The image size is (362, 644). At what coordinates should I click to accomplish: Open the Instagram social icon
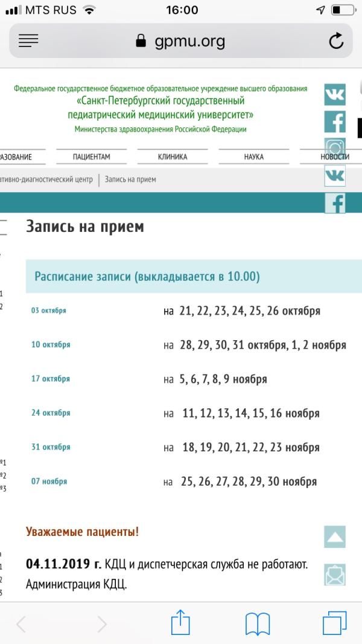coord(335,148)
